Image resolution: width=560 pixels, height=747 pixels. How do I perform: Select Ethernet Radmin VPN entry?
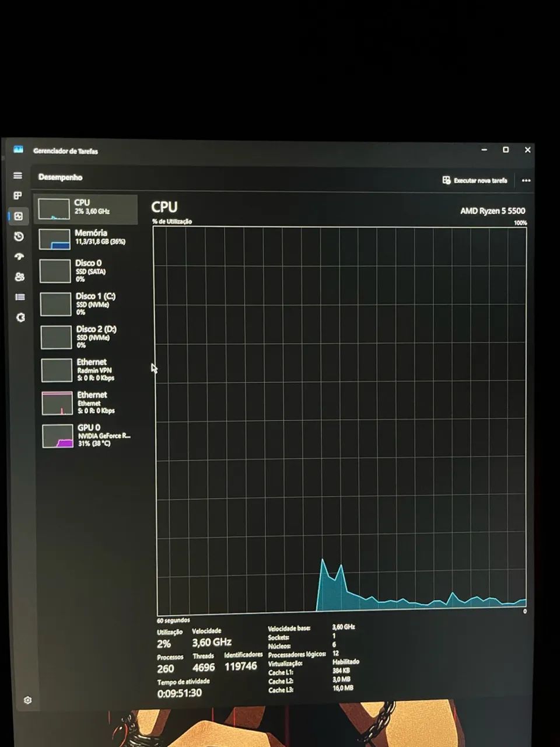[x=89, y=370]
